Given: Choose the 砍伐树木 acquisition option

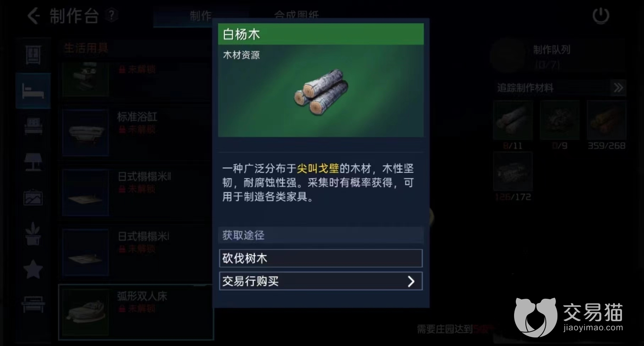Looking at the screenshot, I should 321,258.
